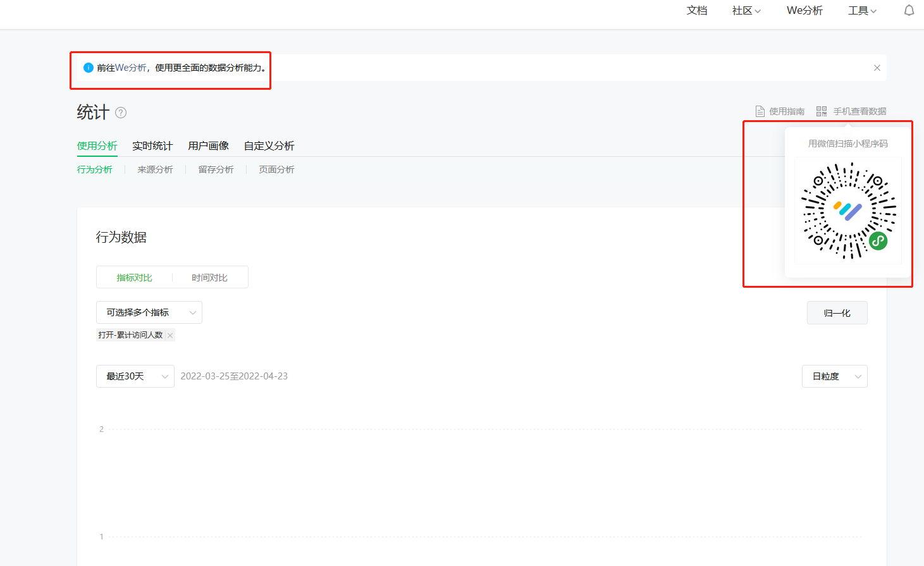Viewport: 924px width, 566px height.
Task: Follow the We分析 link in the banner
Action: pyautogui.click(x=130, y=68)
